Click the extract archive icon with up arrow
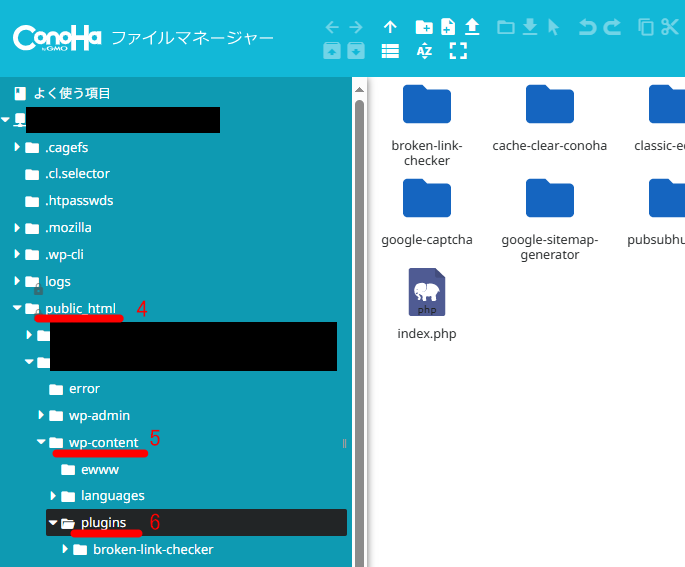685x567 pixels. coord(332,51)
